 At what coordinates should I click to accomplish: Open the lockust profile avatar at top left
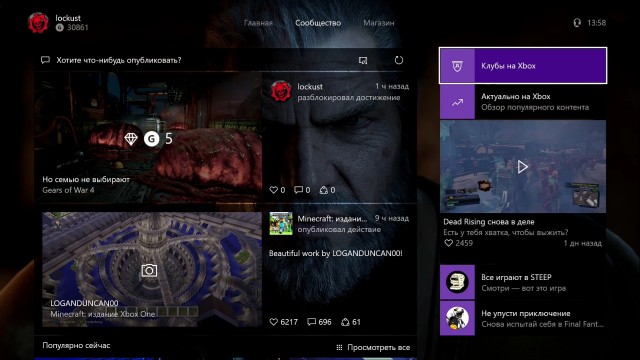[38, 22]
